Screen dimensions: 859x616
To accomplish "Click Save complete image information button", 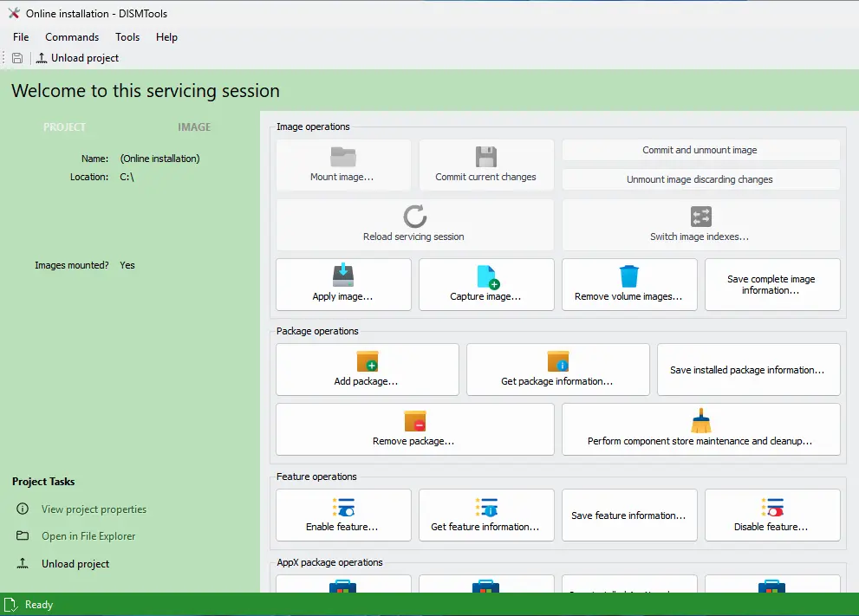I will [772, 285].
